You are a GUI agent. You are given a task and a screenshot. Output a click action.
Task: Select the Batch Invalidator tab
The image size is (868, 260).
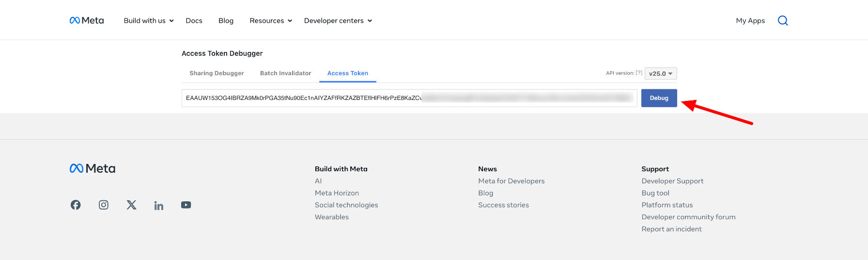(285, 73)
